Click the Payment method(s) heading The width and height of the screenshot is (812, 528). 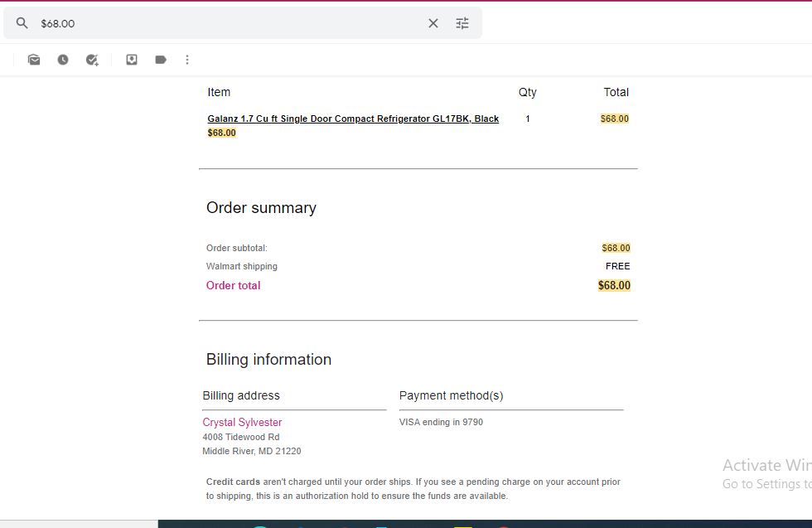(x=451, y=396)
